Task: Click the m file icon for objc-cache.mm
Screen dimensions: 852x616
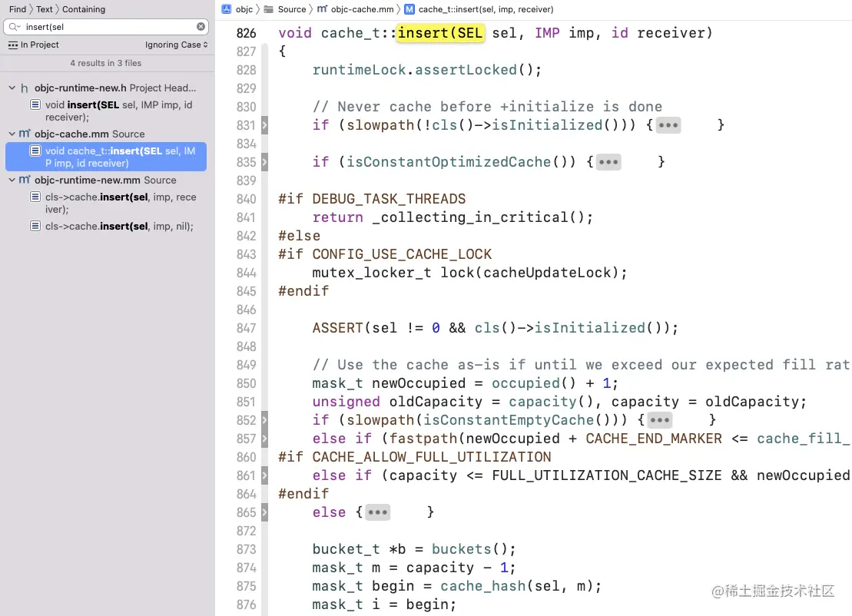Action: (25, 134)
